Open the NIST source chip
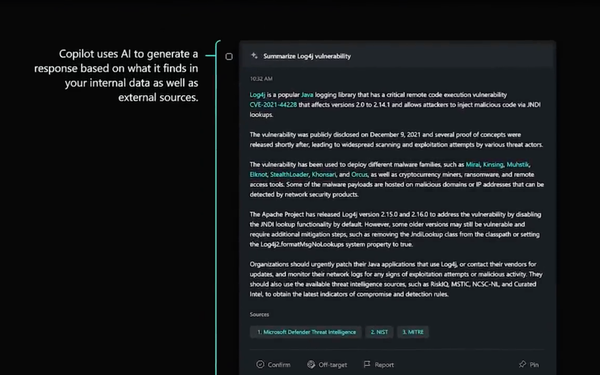The width and height of the screenshot is (600, 375). point(379,332)
